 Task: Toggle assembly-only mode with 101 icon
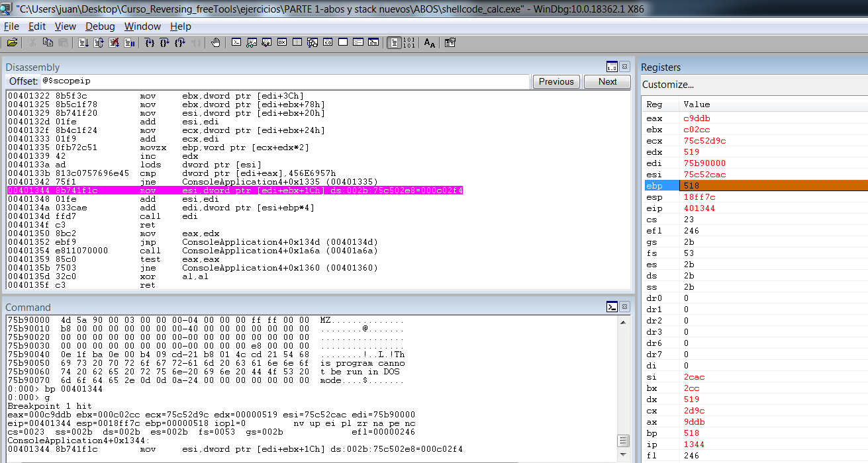(x=409, y=42)
